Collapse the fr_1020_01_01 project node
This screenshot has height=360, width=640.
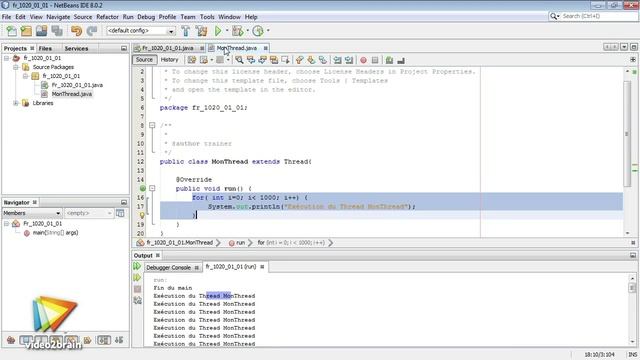pos(7,58)
